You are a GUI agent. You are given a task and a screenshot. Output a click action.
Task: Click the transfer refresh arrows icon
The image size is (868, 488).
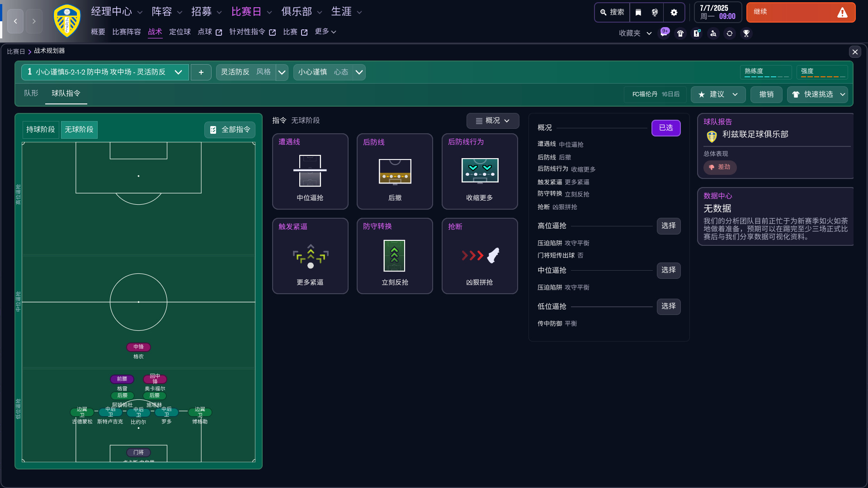click(x=730, y=33)
